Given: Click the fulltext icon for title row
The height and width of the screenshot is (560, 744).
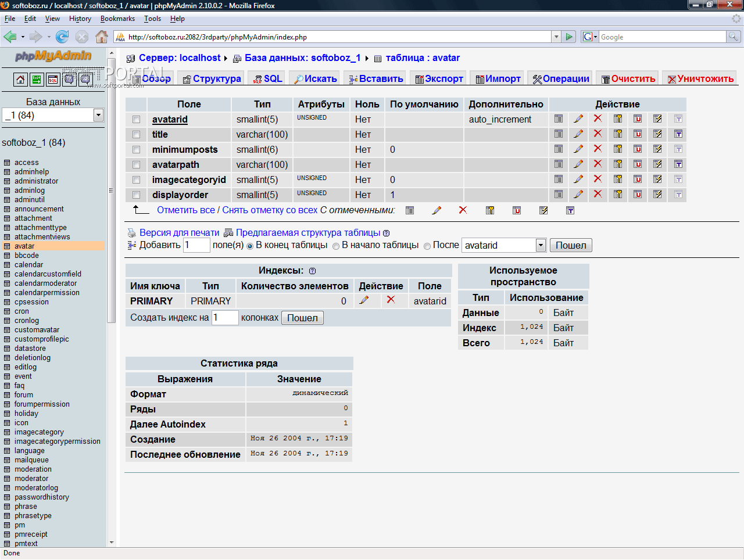Looking at the screenshot, I should [678, 134].
